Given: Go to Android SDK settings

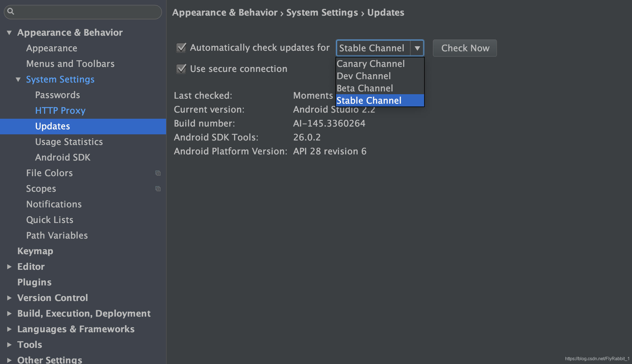Looking at the screenshot, I should point(63,157).
